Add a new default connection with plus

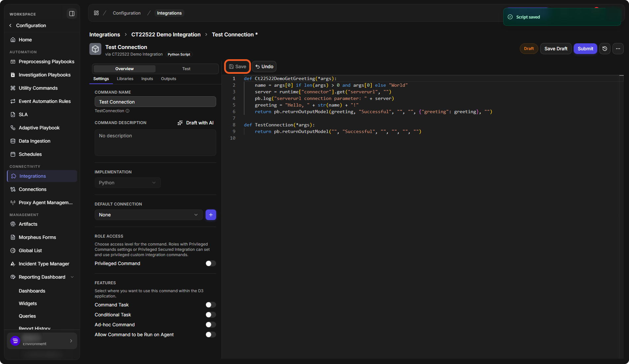211,215
